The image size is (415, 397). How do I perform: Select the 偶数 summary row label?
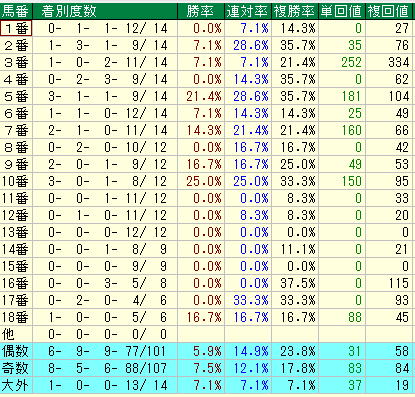(x=16, y=351)
